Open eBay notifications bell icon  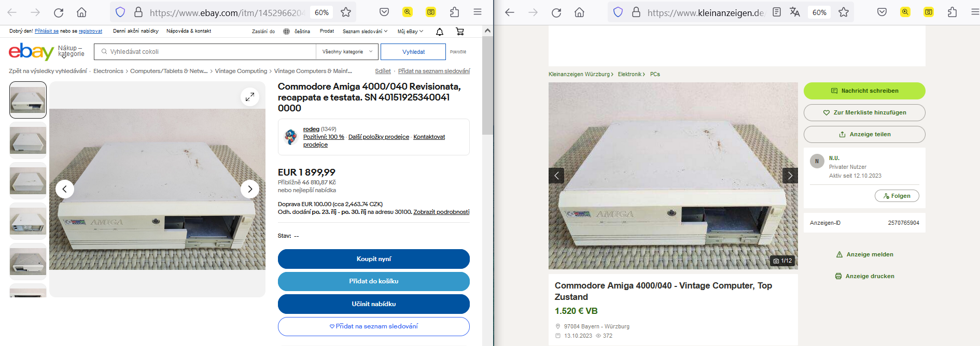point(440,32)
